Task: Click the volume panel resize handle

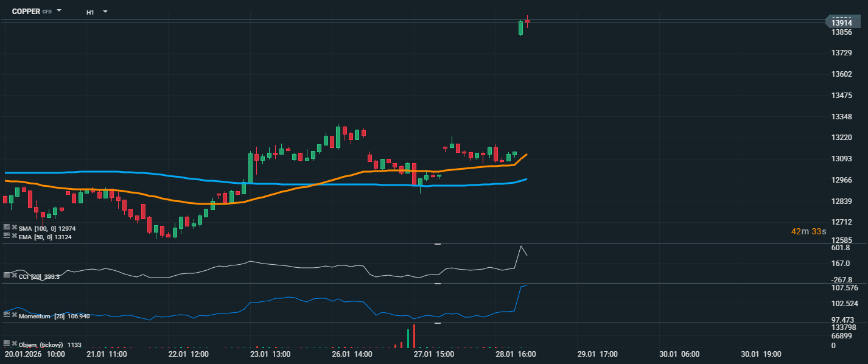Action: 437,323
